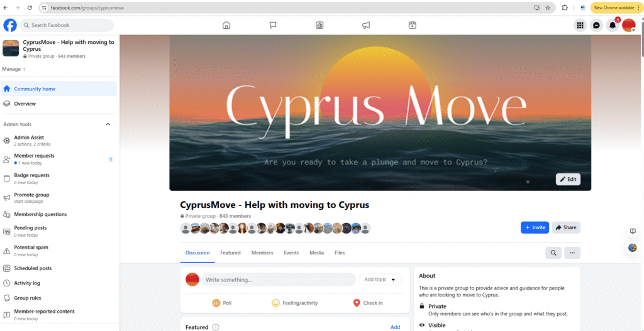Open the group three-dots more menu
Viewport: 644px width, 331px height.
point(572,253)
